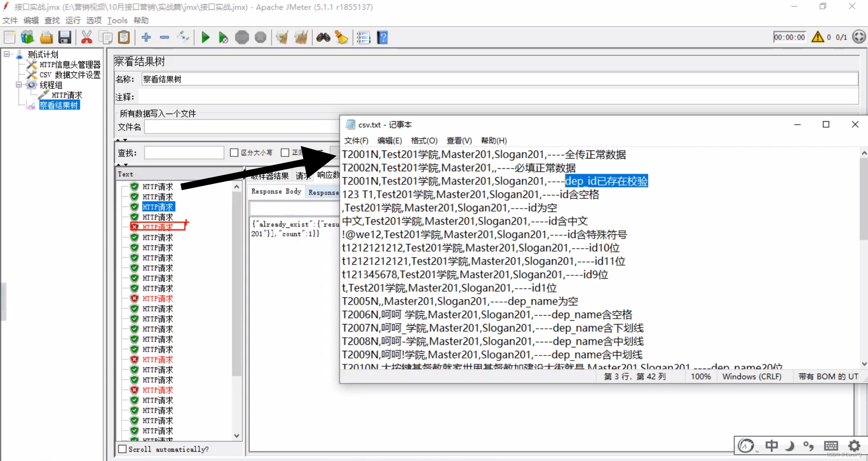Viewport: 868px width, 461px height.
Task: Click the failed HTTP请求 (red) item
Action: [x=157, y=227]
